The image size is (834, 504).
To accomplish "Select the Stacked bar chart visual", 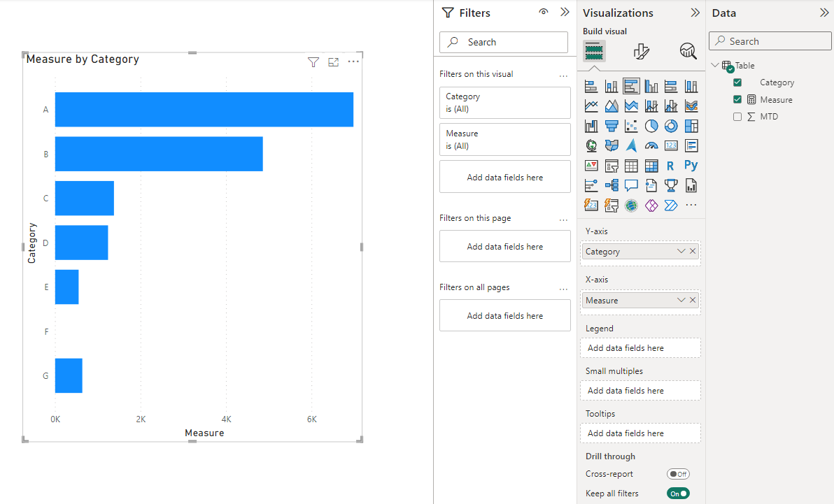I will tap(591, 86).
